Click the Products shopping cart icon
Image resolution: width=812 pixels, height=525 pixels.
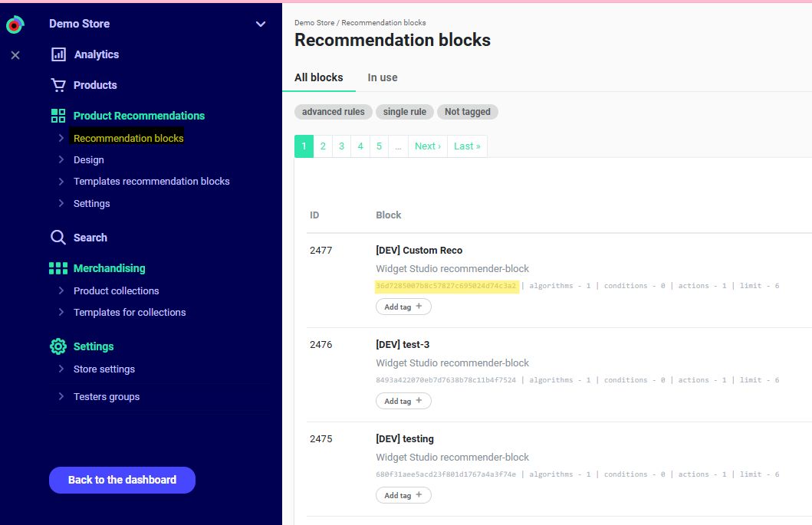58,85
